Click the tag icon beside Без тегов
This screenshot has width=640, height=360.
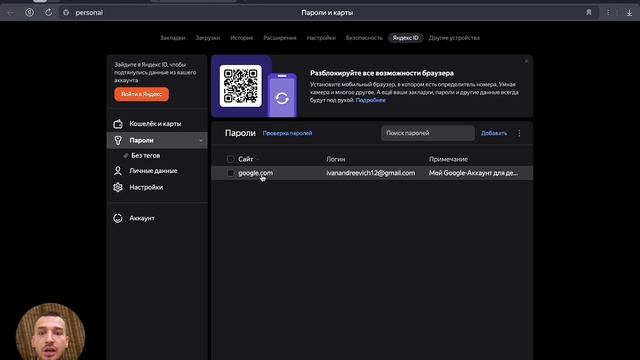[x=126, y=156]
